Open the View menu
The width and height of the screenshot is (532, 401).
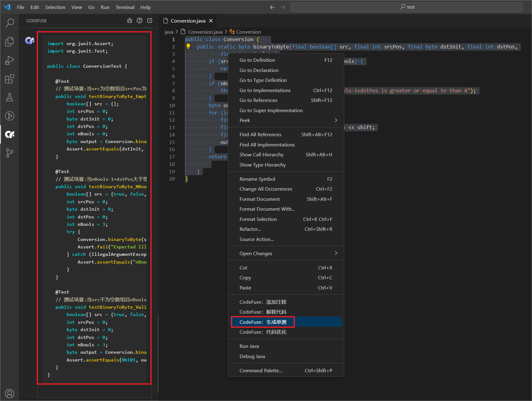click(77, 7)
